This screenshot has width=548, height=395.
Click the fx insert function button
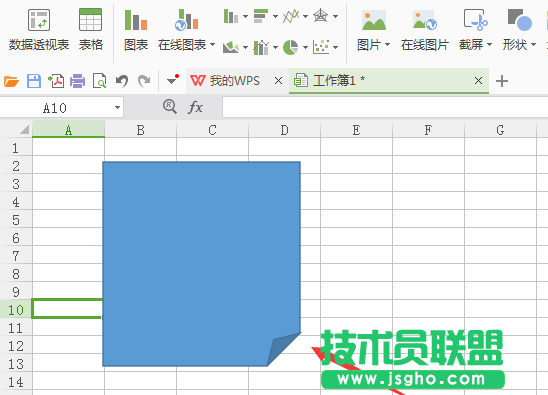[x=195, y=107]
